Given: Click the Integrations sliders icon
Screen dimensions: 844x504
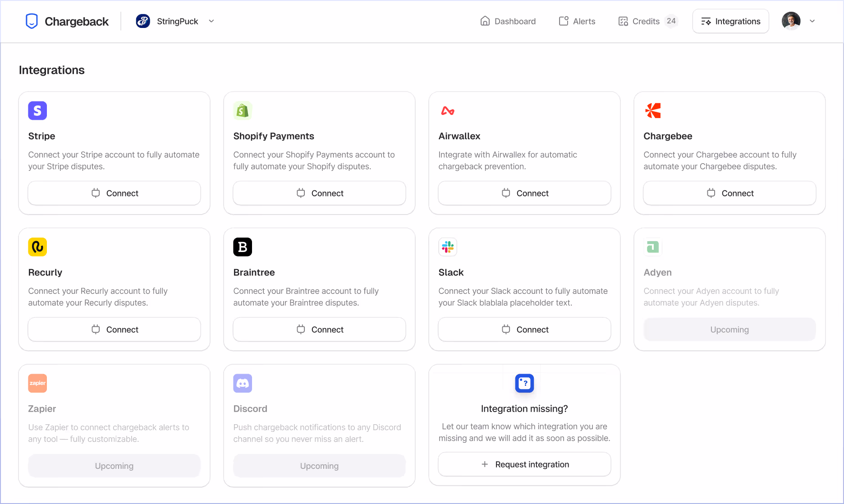Looking at the screenshot, I should click(x=706, y=21).
